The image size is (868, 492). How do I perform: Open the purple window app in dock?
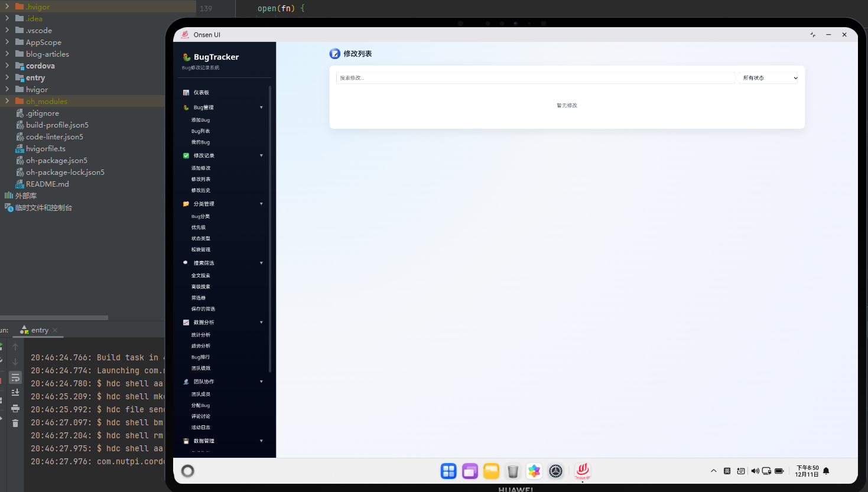(x=470, y=471)
